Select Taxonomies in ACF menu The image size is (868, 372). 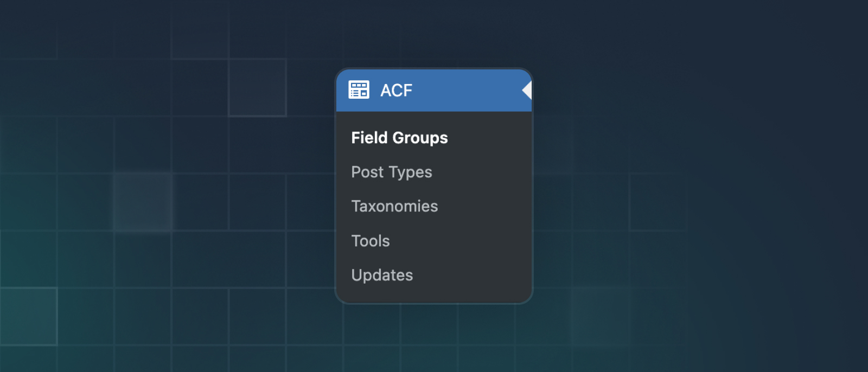pos(394,206)
